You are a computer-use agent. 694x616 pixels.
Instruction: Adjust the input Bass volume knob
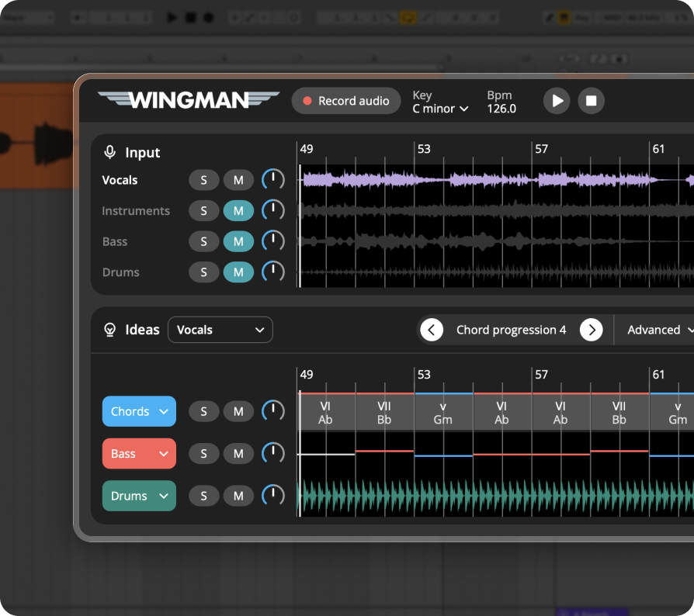[x=273, y=241]
